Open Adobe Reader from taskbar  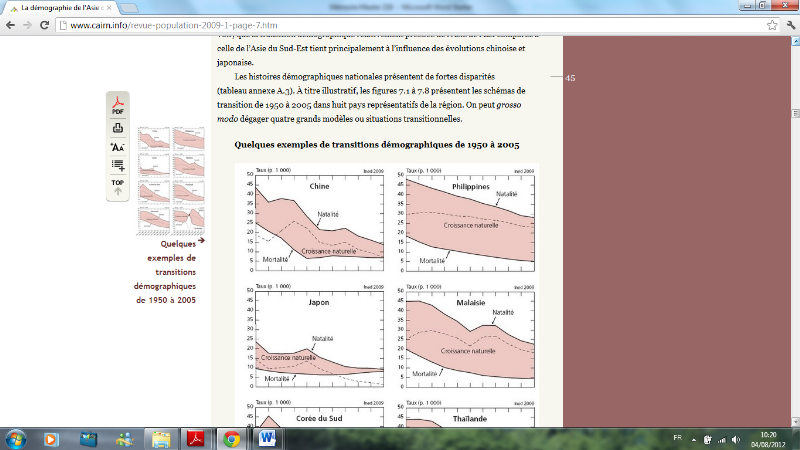196,439
